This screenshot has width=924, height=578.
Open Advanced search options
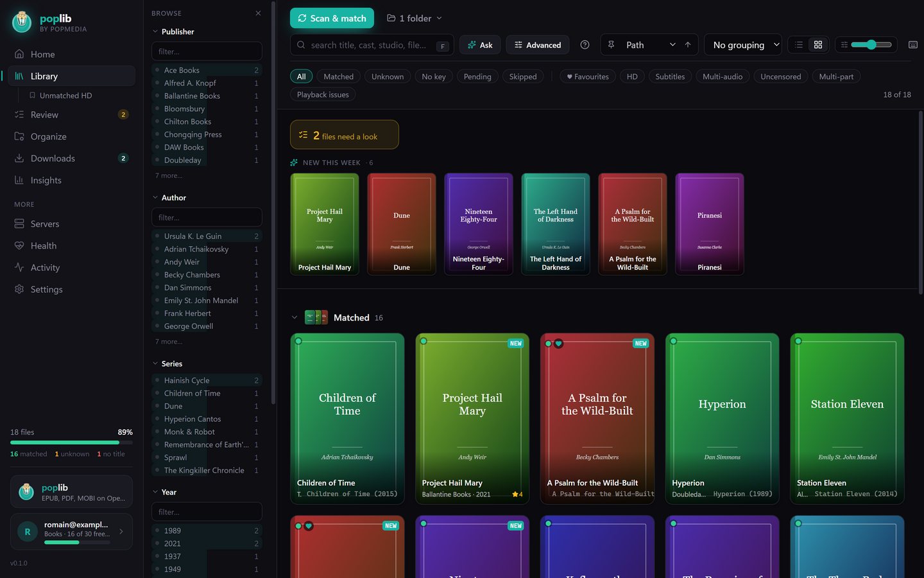[538, 45]
